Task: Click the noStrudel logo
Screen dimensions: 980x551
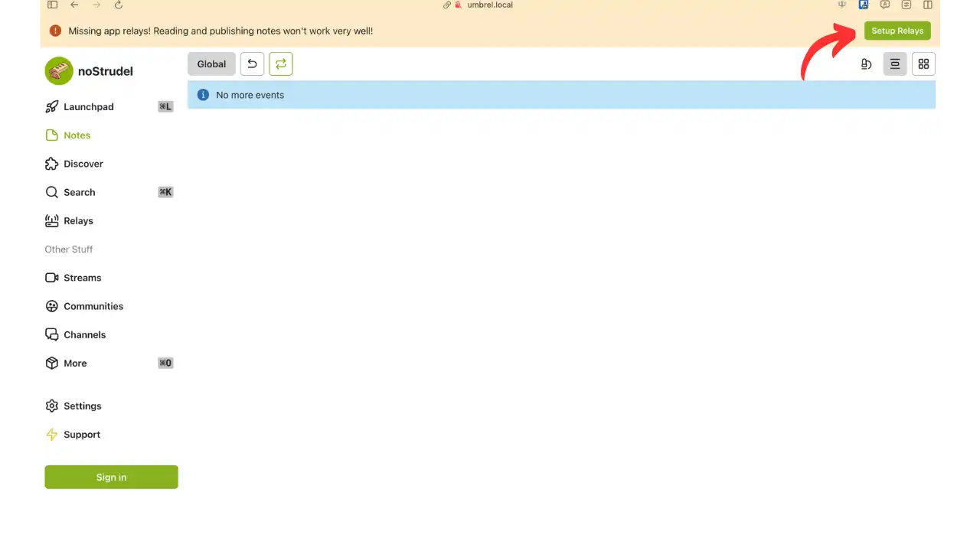Action: point(59,70)
